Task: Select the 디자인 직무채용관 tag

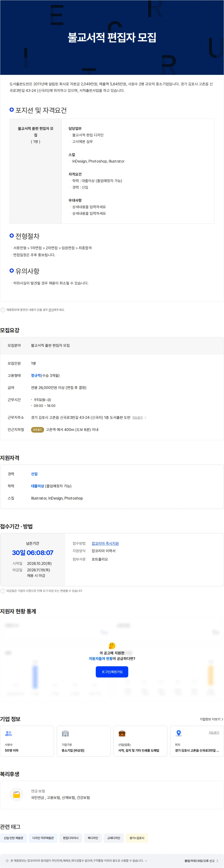Action: 43,838
